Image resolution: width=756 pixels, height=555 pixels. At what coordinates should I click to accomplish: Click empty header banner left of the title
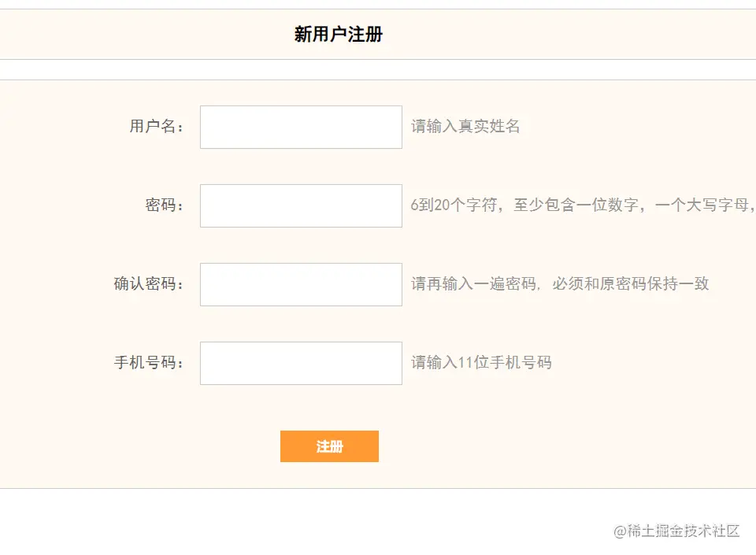coord(142,35)
